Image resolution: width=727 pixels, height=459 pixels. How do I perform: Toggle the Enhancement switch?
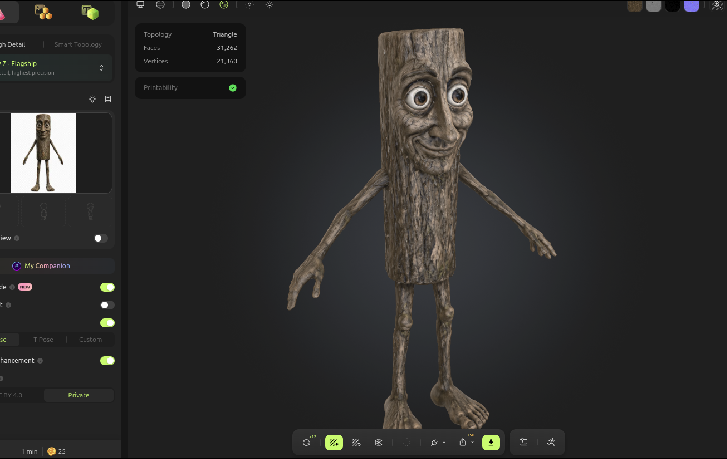click(108, 361)
